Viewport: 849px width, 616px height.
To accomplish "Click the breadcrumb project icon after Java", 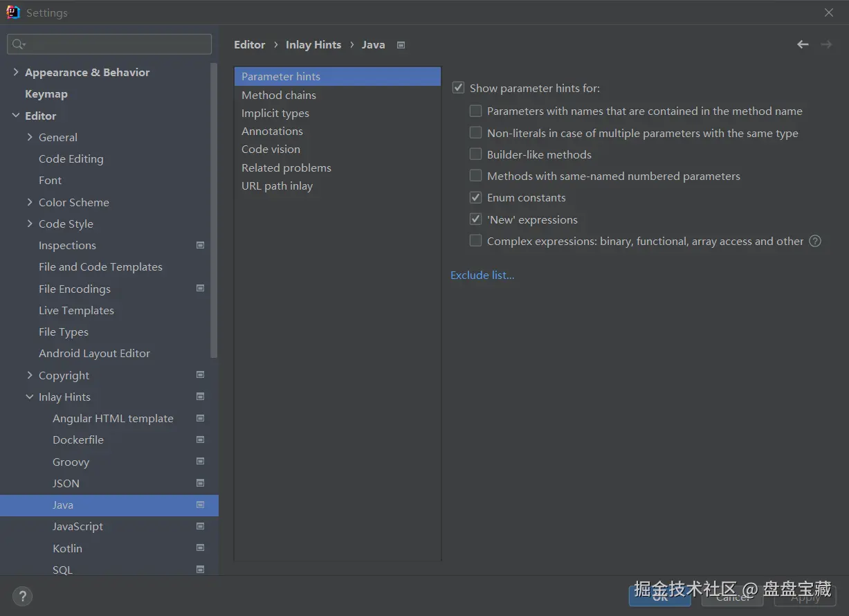I will coord(401,45).
